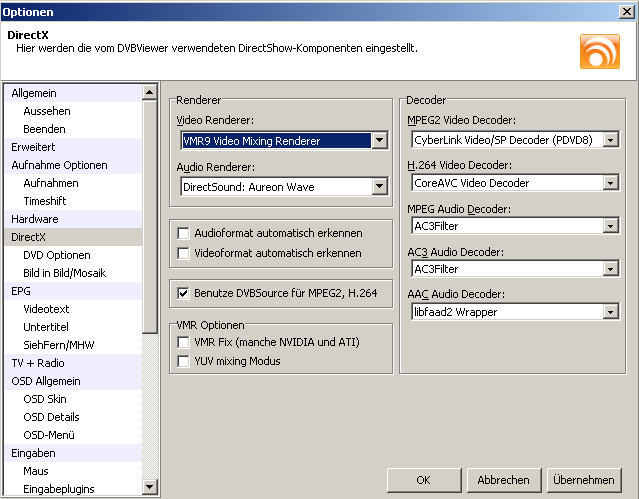Image resolution: width=639 pixels, height=499 pixels.
Task: Expand the H.264 Video Decoder list
Action: 609,183
